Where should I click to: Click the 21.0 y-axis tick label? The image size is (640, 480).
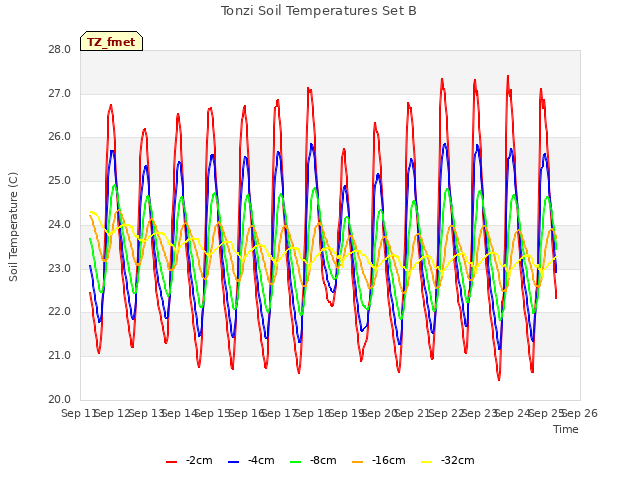[59, 356]
